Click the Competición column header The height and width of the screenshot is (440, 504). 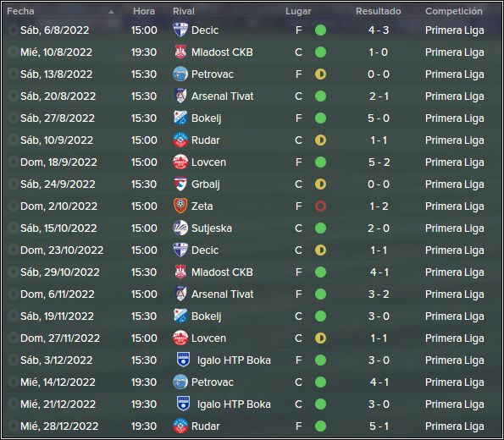453,11
